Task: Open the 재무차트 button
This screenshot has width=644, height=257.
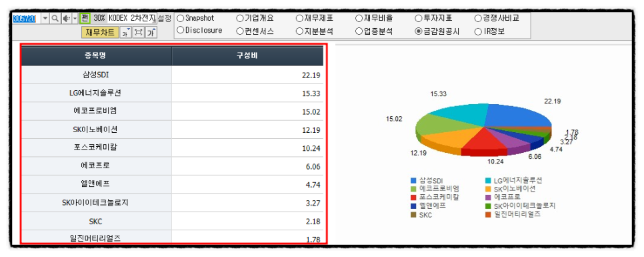Action: [x=100, y=33]
